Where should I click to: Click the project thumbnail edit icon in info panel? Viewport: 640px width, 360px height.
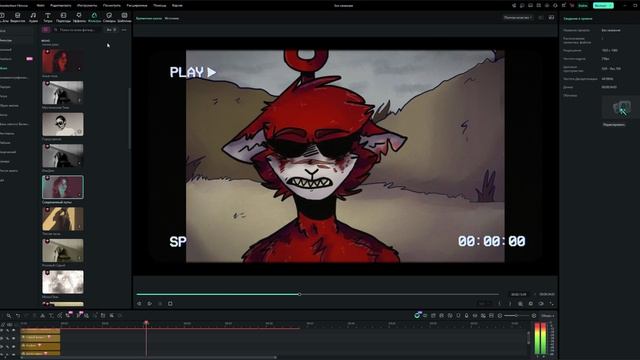[x=621, y=108]
